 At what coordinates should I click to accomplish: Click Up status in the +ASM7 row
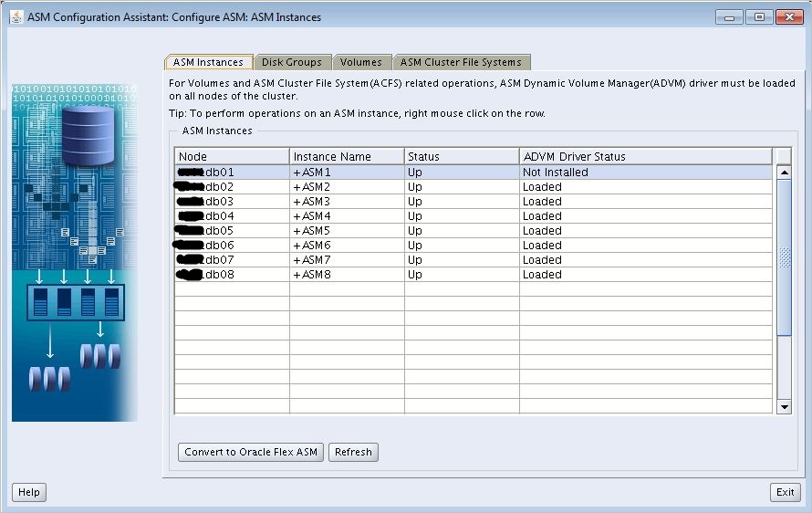click(x=462, y=259)
